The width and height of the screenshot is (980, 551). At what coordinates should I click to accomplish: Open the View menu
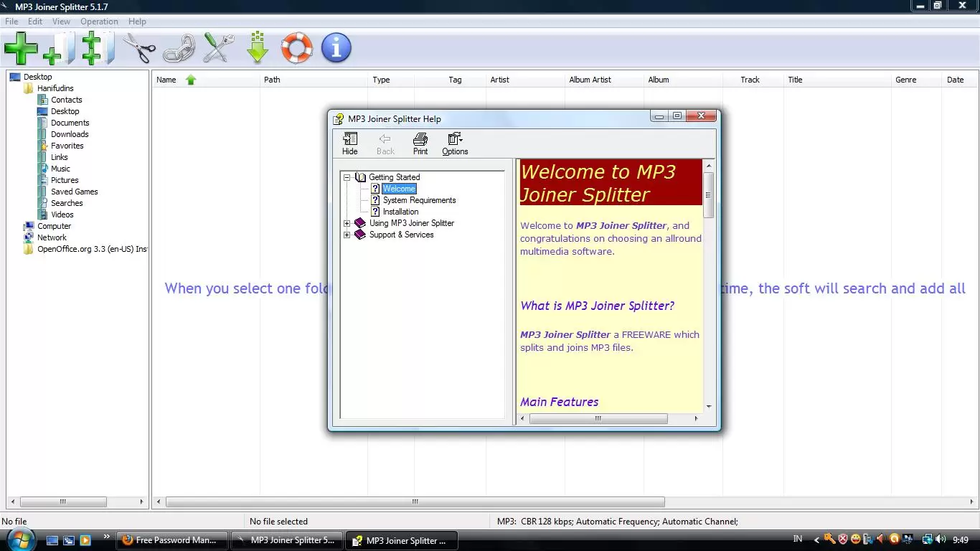61,21
